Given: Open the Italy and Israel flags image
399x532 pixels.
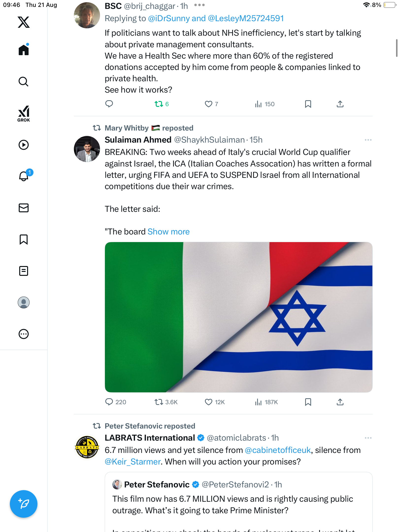Looking at the screenshot, I should click(x=238, y=317).
